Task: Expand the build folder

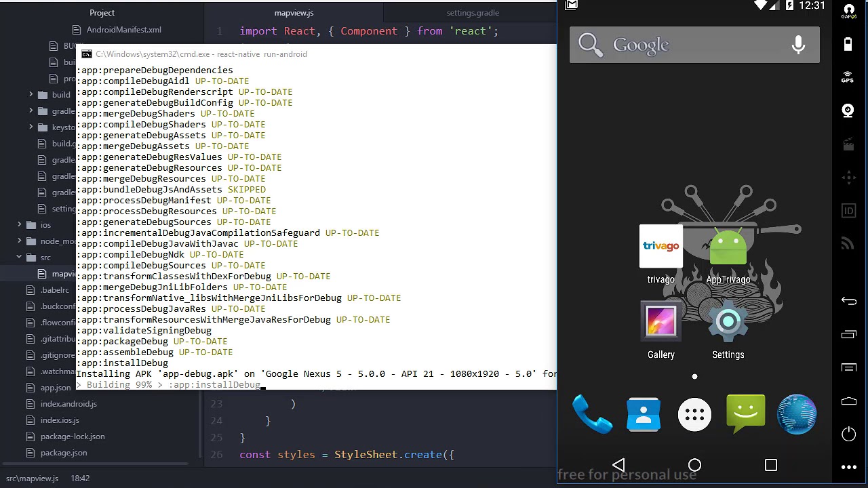Action: pyautogui.click(x=31, y=95)
